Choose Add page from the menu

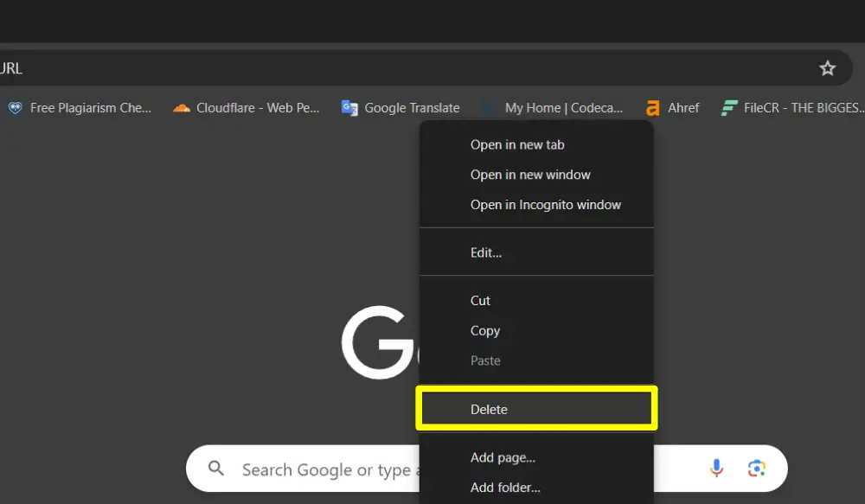(x=503, y=457)
